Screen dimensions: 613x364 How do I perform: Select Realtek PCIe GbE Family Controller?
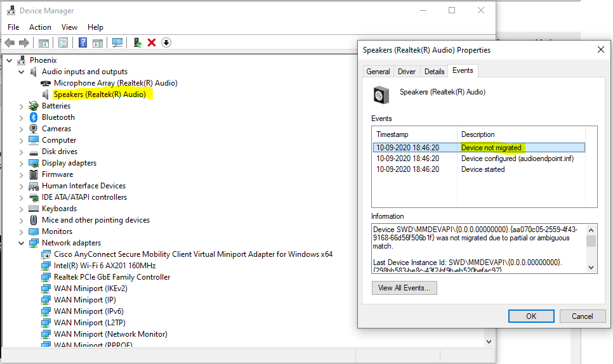click(112, 277)
